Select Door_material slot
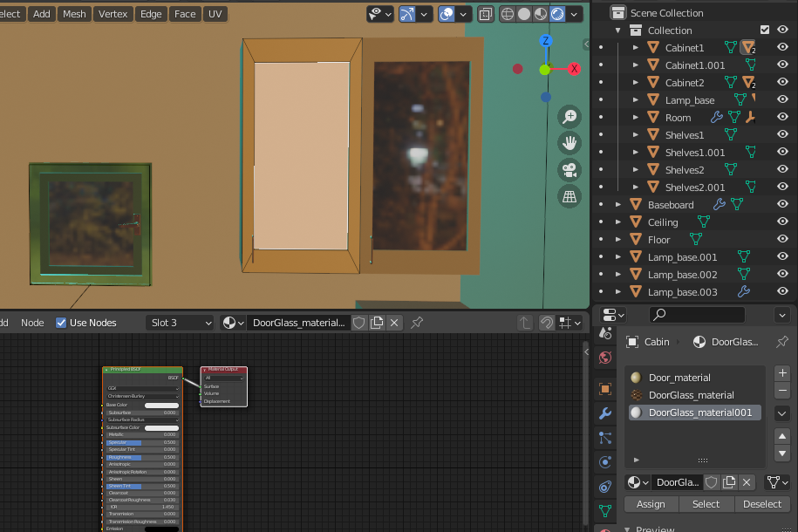 coord(695,378)
